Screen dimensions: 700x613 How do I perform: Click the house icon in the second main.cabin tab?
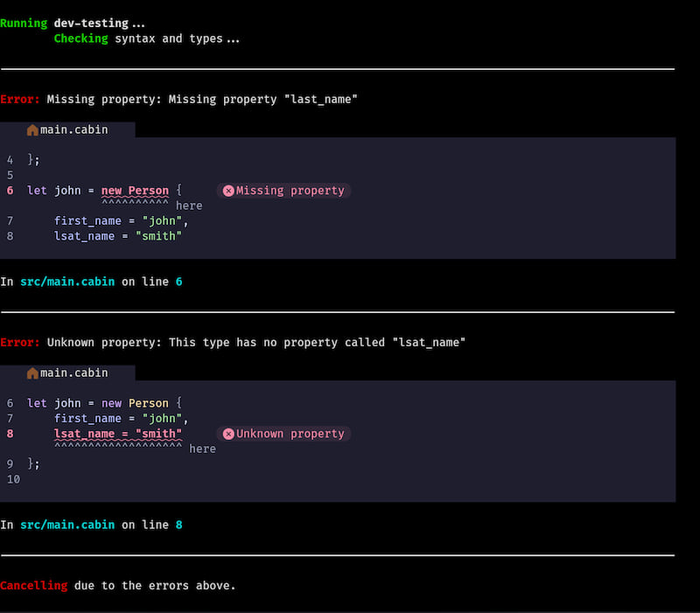(x=32, y=373)
